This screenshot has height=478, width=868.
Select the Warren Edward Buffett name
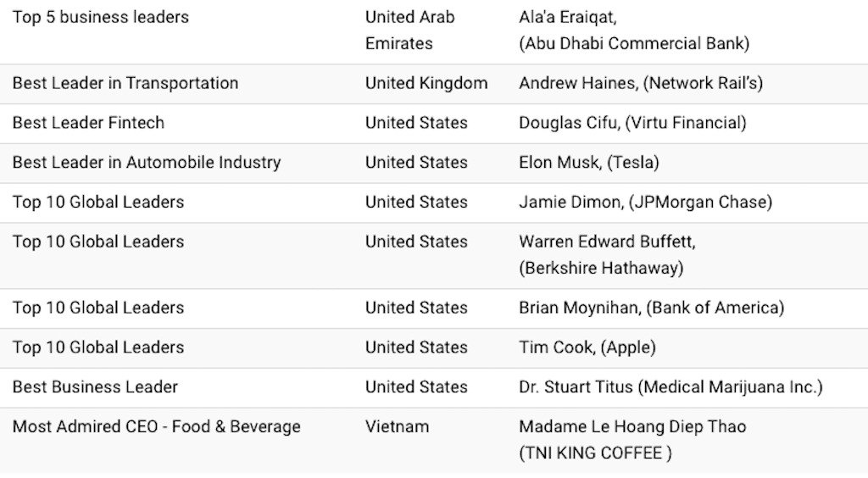607,242
